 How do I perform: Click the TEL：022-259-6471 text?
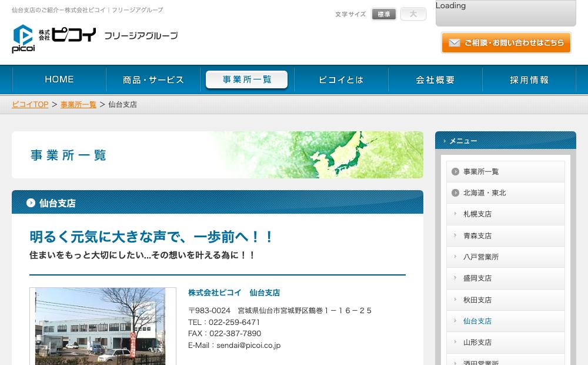click(x=224, y=322)
